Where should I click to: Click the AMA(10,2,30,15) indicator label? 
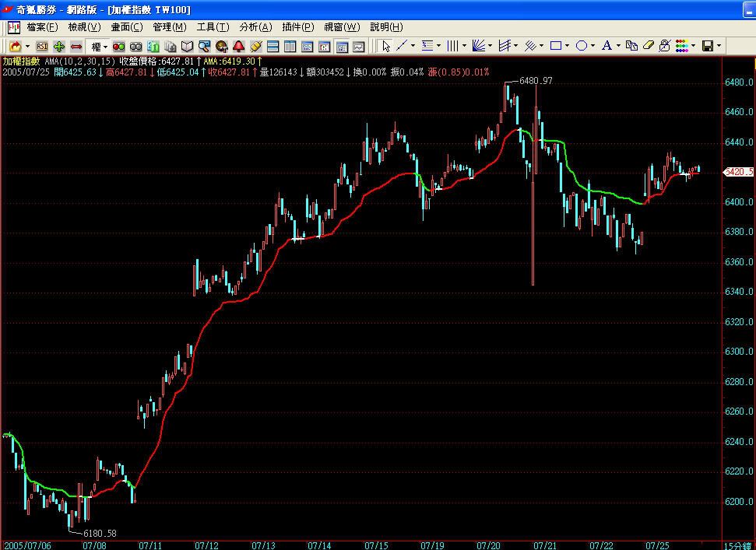80,61
